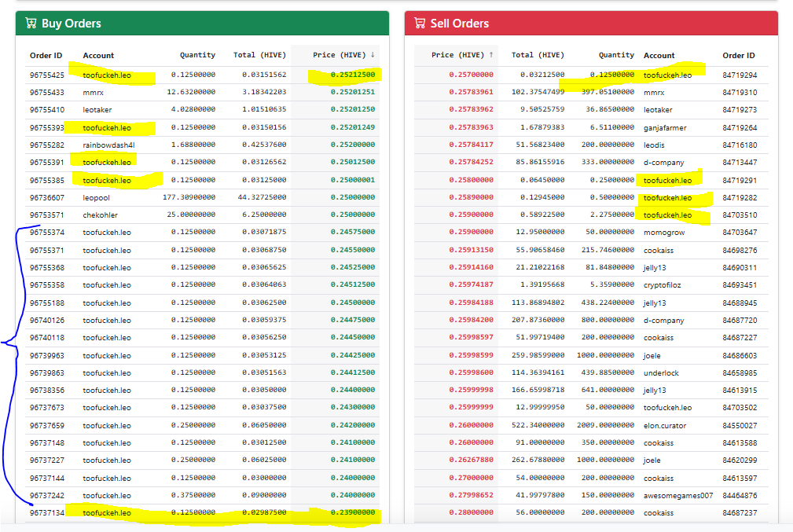Click sell order ID 84716180
The width and height of the screenshot is (793, 532).
[x=740, y=145]
